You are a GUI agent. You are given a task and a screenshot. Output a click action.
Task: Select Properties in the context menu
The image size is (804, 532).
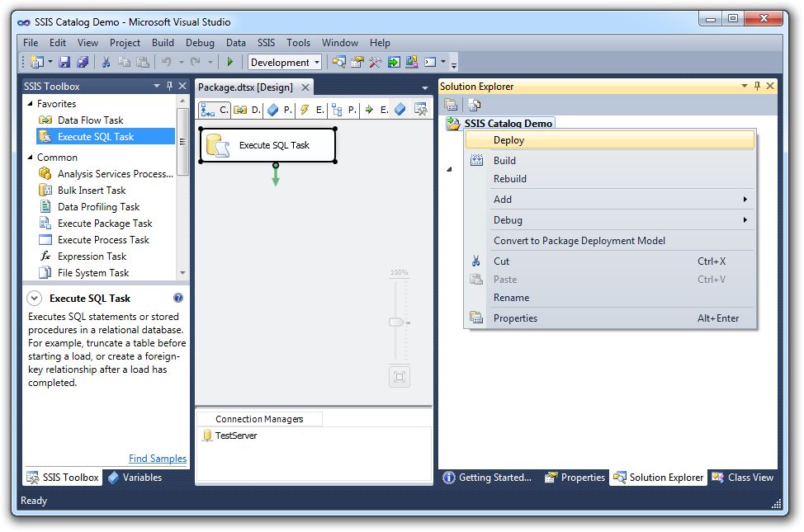pos(610,318)
